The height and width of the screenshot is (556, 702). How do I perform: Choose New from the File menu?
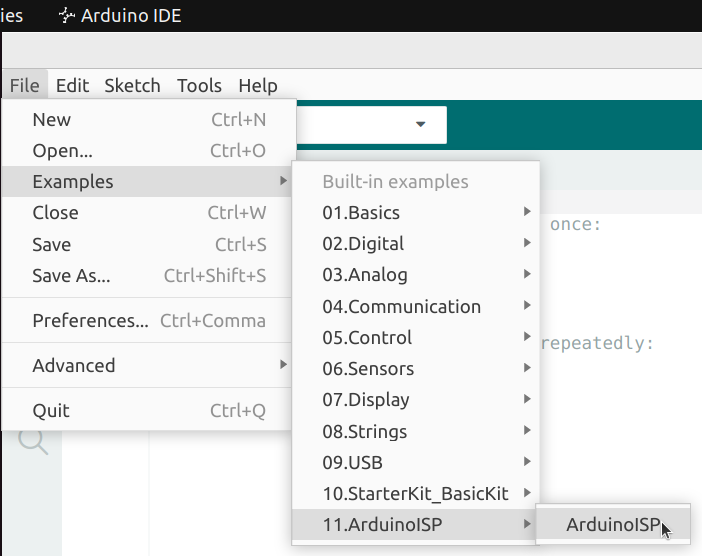click(x=149, y=120)
